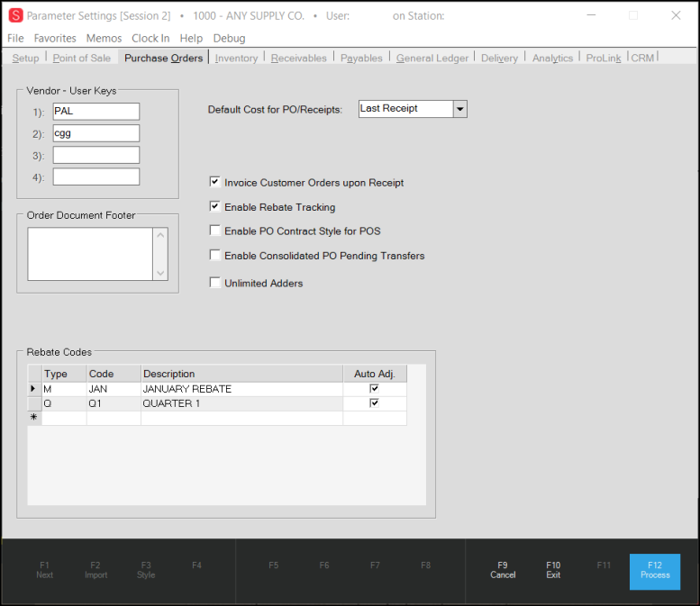Click Vendor User Key 2 field containing cgg

[96, 133]
